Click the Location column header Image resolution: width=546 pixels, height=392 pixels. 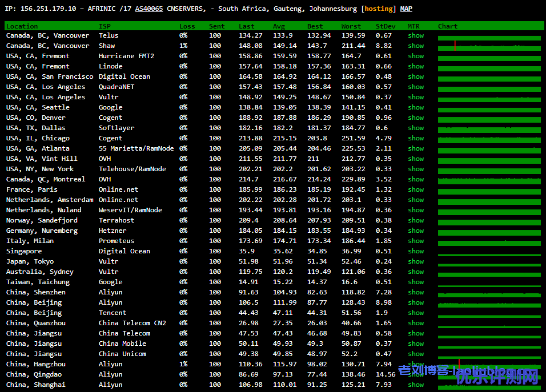[22, 26]
